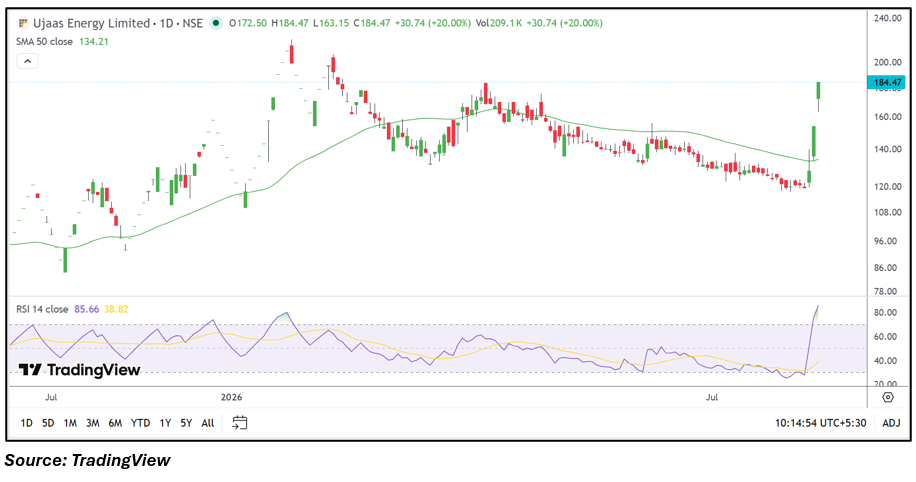Click the RSI value 85.66
Image resolution: width=916 pixels, height=482 pixels.
pos(86,309)
